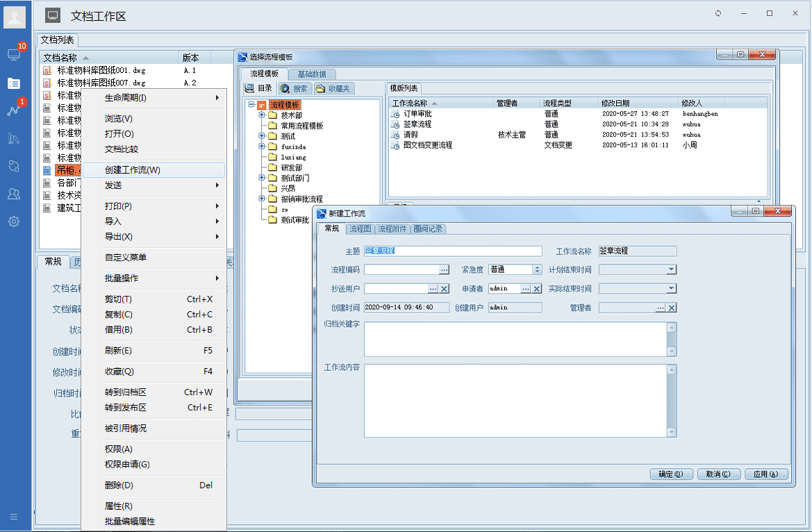This screenshot has height=532, width=812.
Task: Select 图文档变更流程 template row
Action: [x=577, y=145]
